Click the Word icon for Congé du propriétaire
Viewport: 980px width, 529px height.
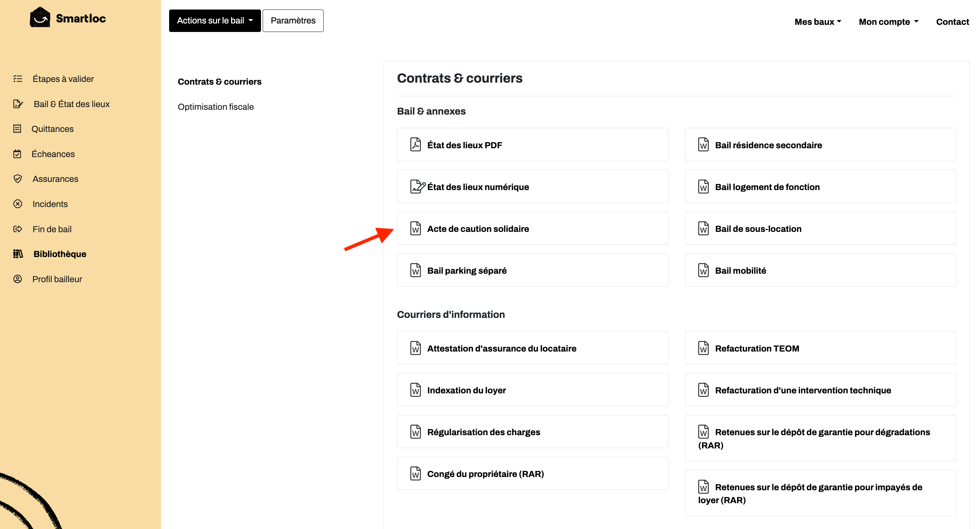(415, 474)
